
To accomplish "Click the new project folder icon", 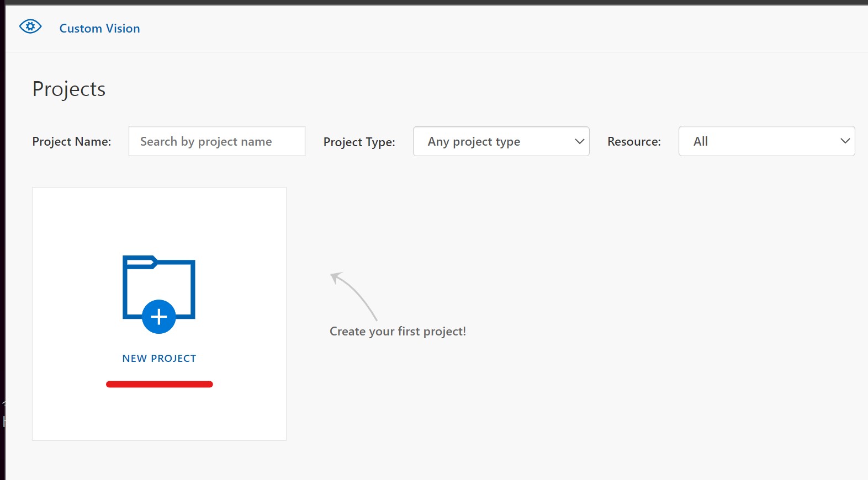I will (159, 294).
